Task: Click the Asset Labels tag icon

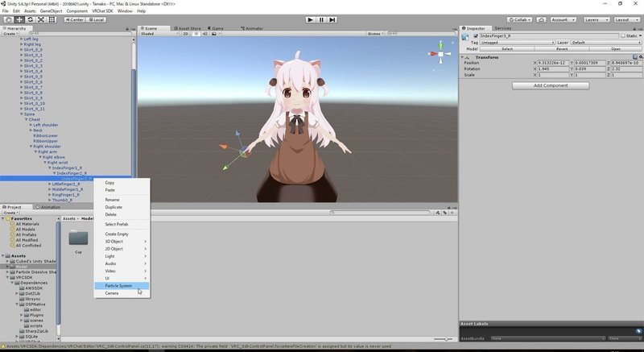Action: [638, 331]
